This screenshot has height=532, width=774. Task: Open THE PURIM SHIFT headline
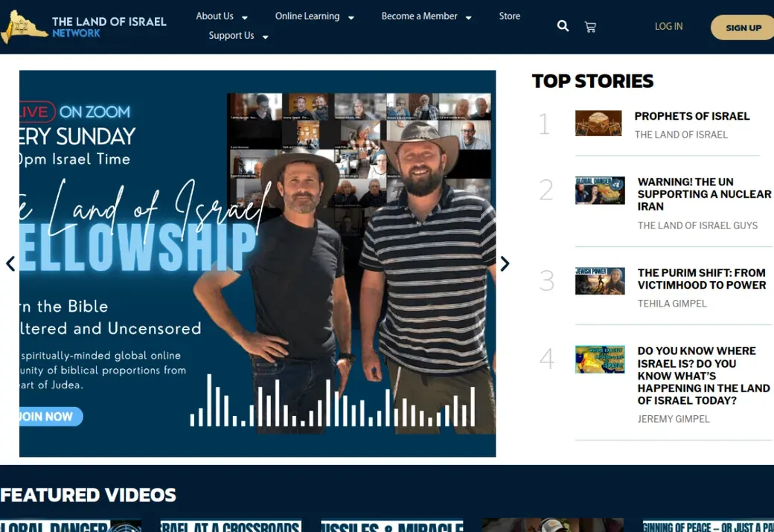tap(701, 279)
